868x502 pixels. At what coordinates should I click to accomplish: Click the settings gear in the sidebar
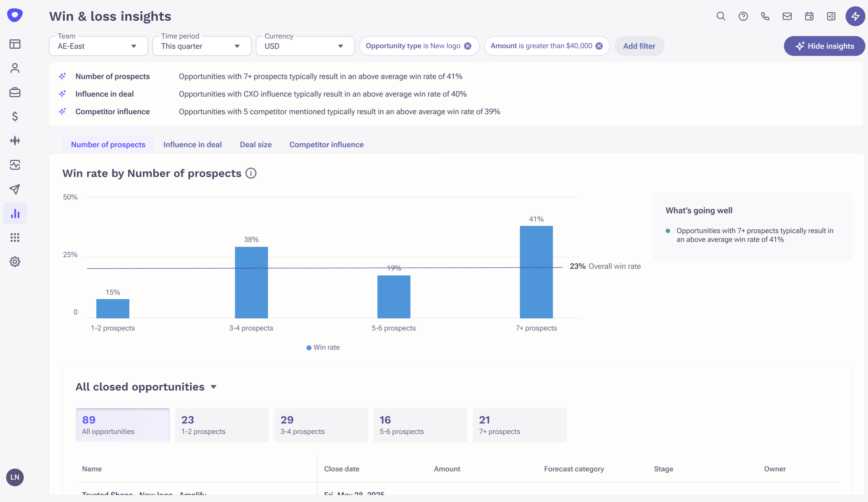click(15, 262)
